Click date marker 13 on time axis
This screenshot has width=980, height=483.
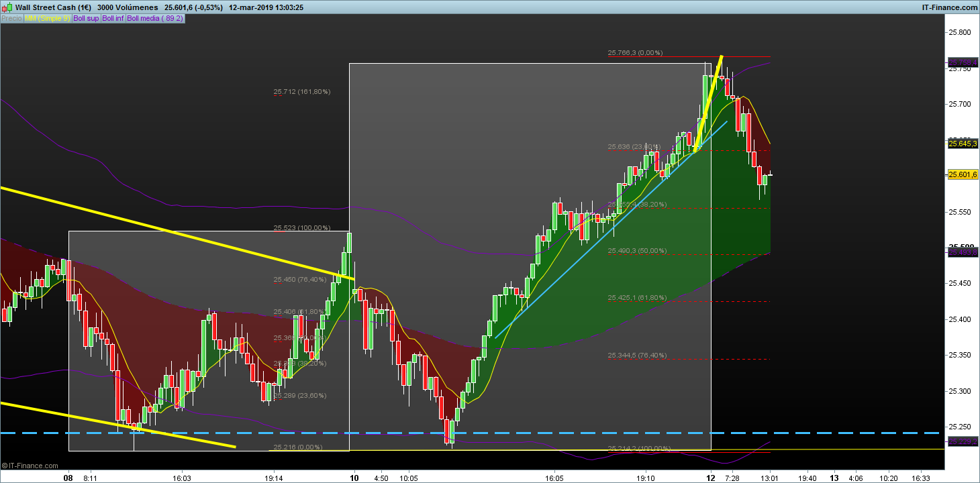point(834,478)
